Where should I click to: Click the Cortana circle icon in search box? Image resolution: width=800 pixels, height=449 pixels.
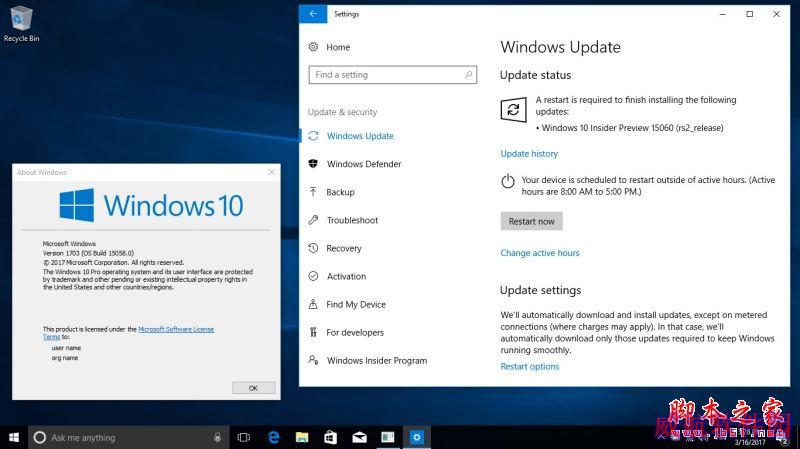[39, 437]
